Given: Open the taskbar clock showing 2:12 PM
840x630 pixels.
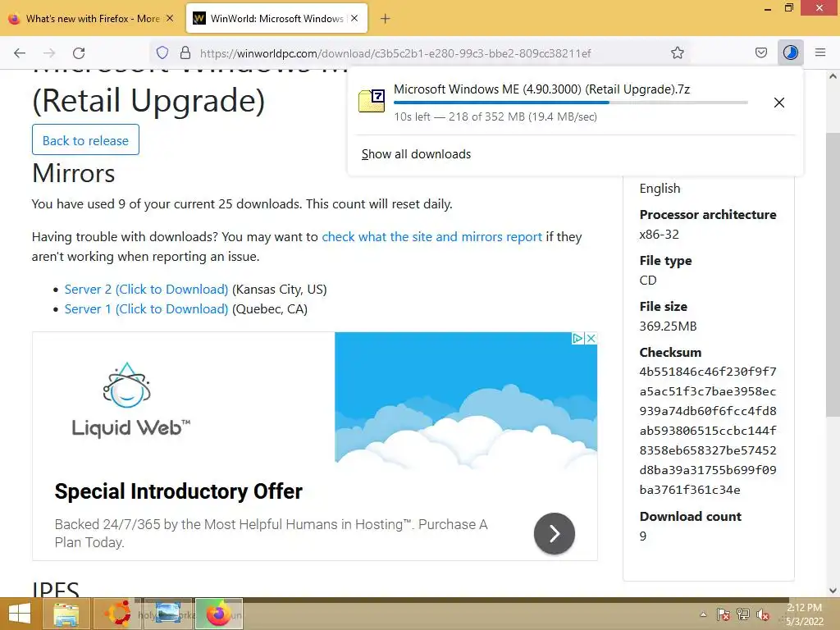Looking at the screenshot, I should pyautogui.click(x=804, y=614).
